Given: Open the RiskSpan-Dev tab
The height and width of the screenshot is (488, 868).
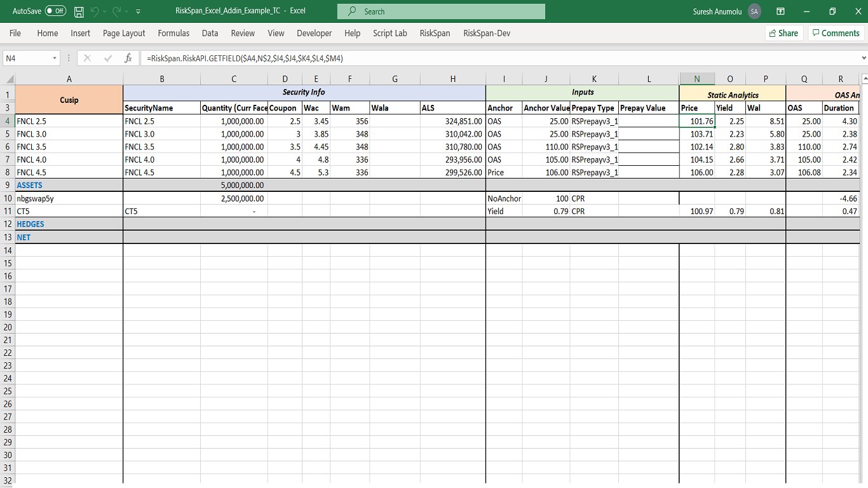Looking at the screenshot, I should (x=487, y=33).
